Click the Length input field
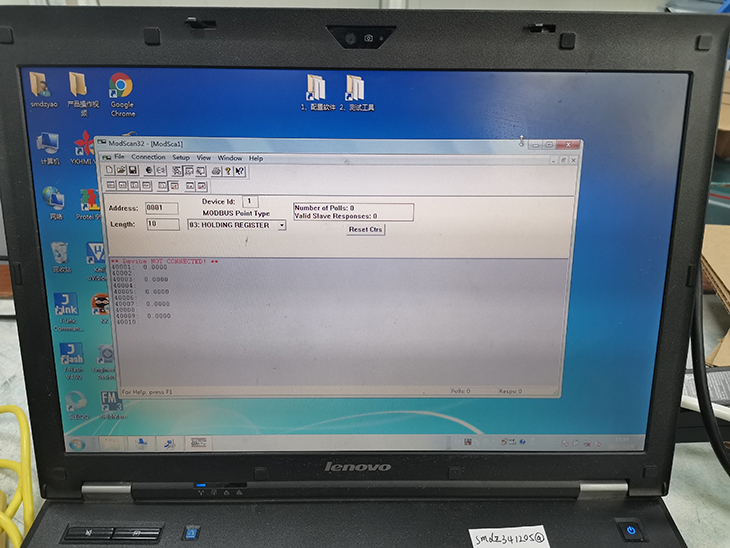Image resolution: width=730 pixels, height=548 pixels. click(161, 225)
